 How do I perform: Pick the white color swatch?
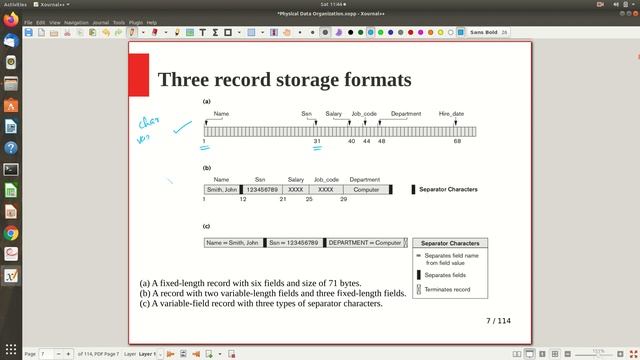coord(451,33)
